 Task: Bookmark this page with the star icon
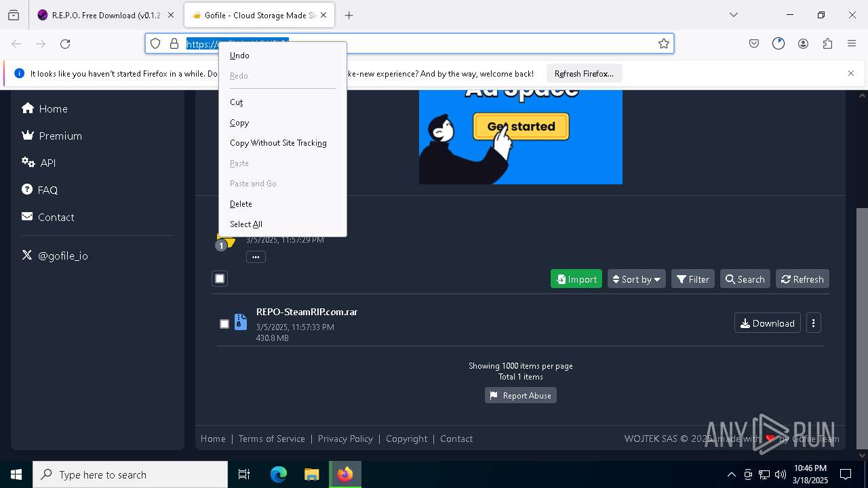pyautogui.click(x=664, y=43)
